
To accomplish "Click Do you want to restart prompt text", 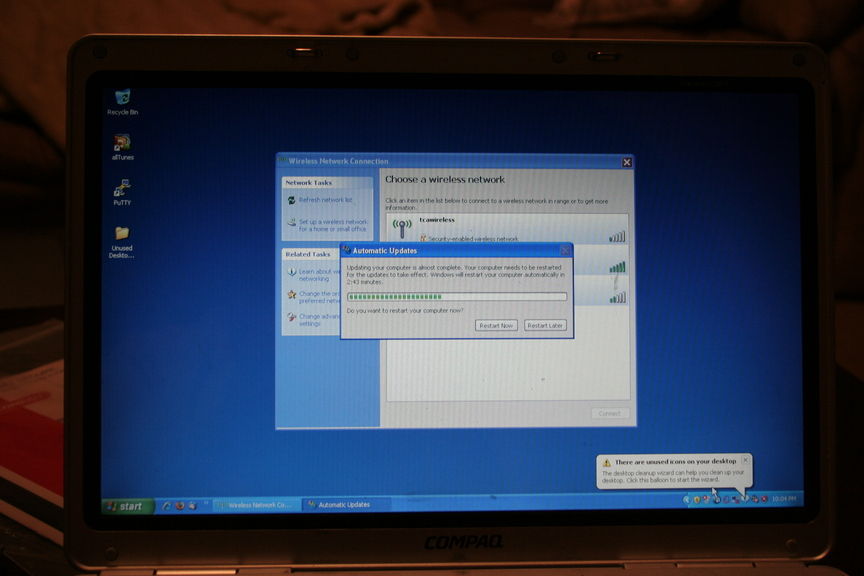I will 405,311.
